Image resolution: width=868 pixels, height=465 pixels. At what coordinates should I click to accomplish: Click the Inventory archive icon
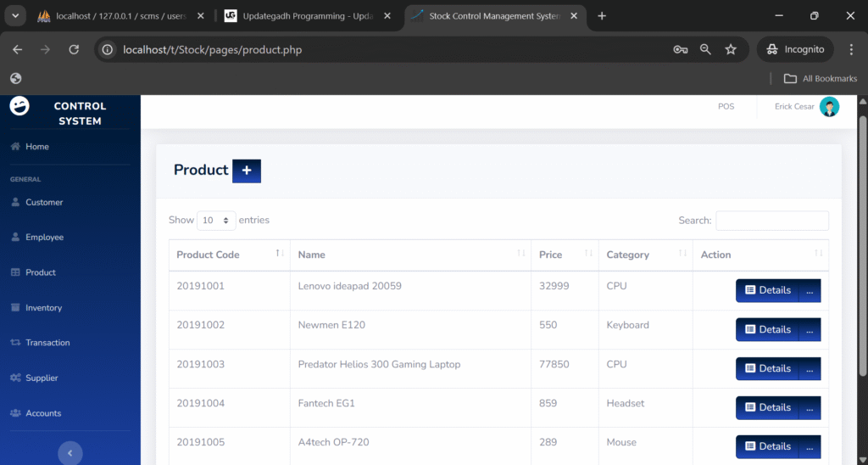15,308
